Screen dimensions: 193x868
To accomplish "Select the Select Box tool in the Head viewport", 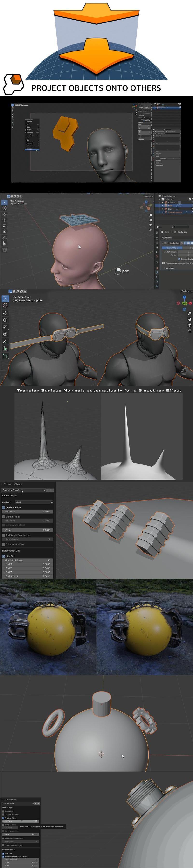I will (x=4, y=202).
